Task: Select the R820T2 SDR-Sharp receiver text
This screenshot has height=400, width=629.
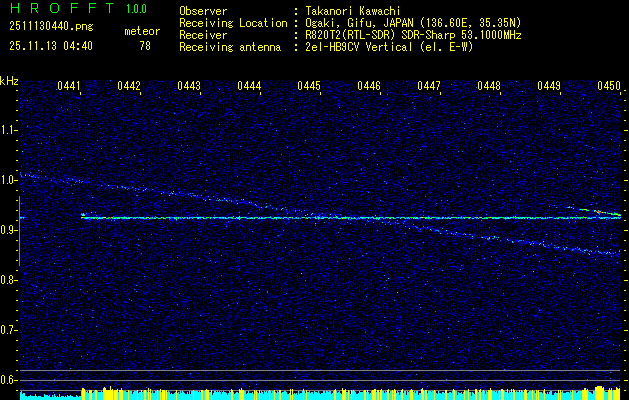Action: pos(411,34)
